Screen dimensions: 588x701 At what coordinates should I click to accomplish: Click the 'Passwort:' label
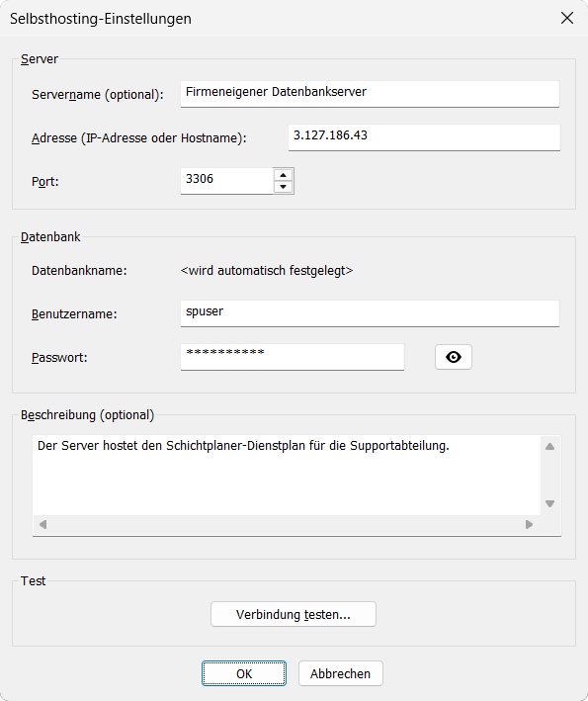tap(59, 357)
